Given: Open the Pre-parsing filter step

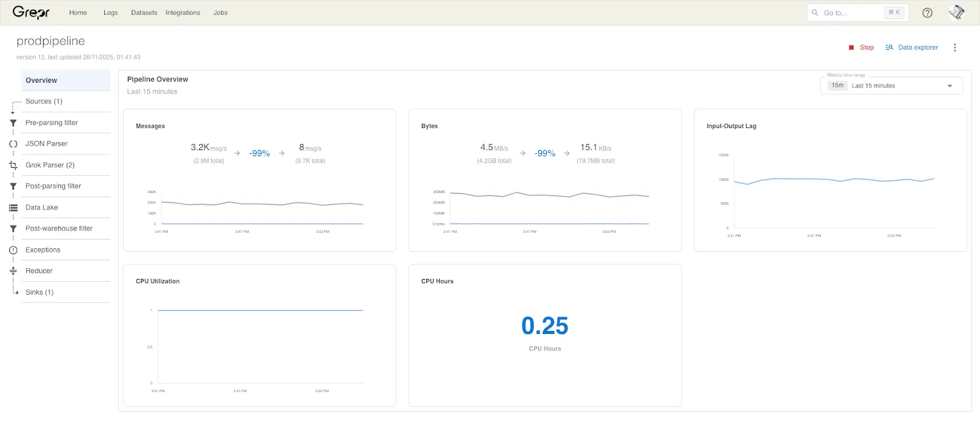Looking at the screenshot, I should pyautogui.click(x=66, y=123).
